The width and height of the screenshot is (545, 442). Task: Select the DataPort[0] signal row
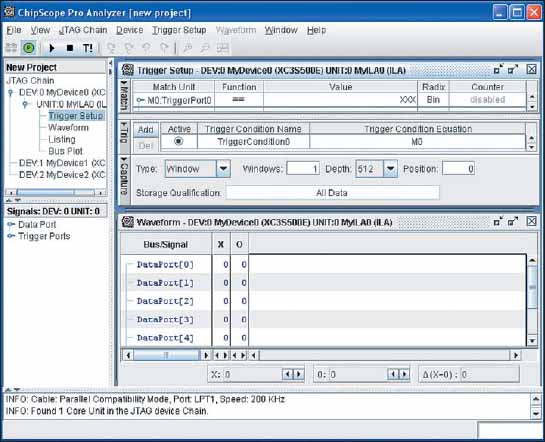[165, 265]
